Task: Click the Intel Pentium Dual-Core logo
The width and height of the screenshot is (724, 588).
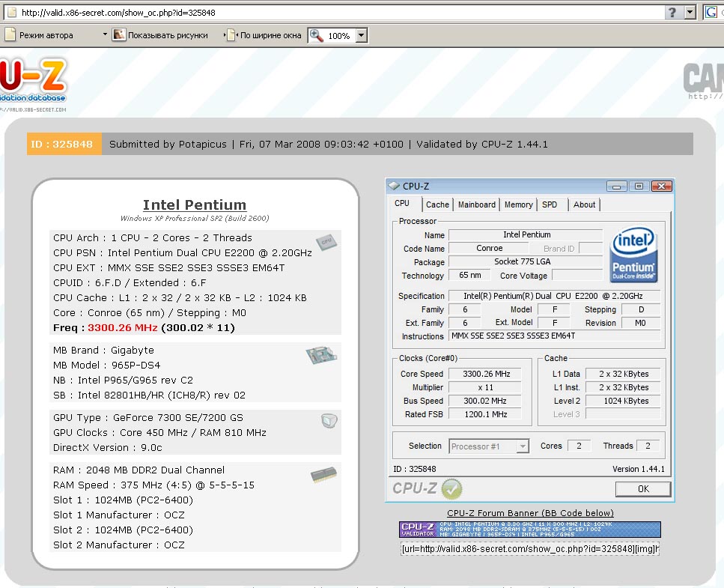Action: pyautogui.click(x=633, y=255)
